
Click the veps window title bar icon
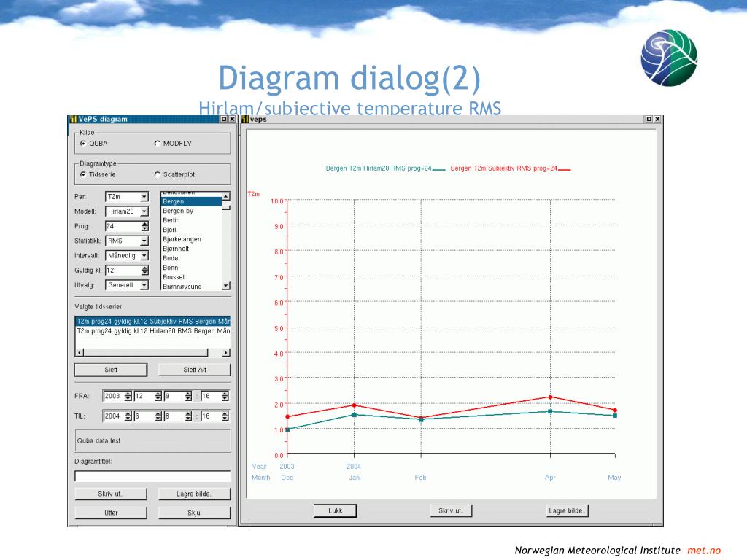pyautogui.click(x=245, y=119)
